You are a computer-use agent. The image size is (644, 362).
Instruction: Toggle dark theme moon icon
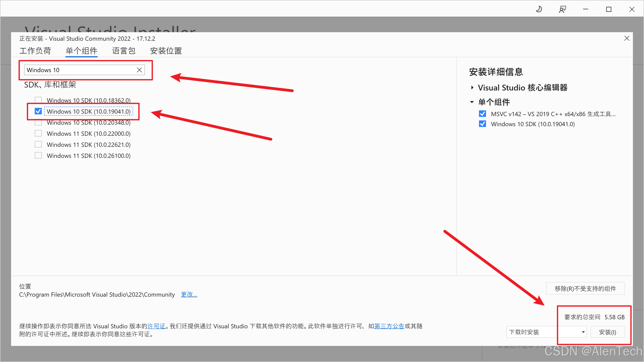point(539,10)
